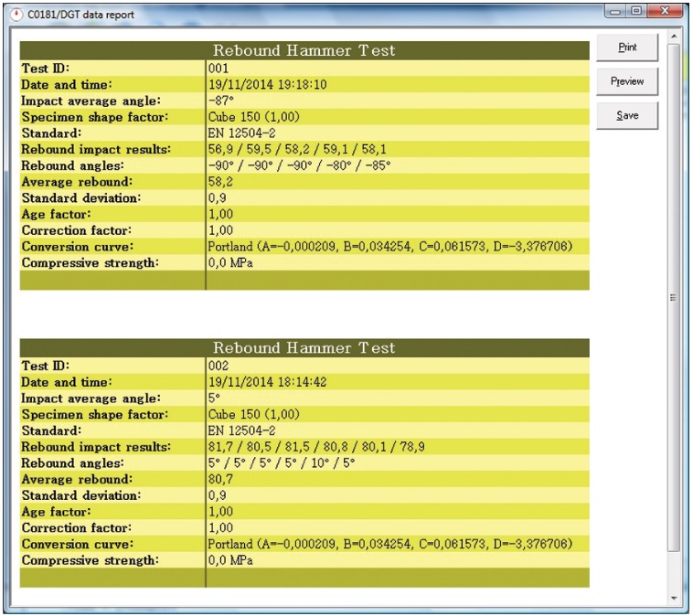Click Portland conversion curve in test 001
This screenshot has height=616, width=693.
[390, 247]
